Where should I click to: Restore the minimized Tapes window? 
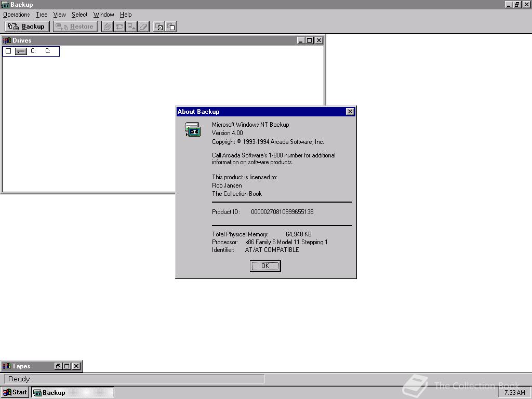58,366
